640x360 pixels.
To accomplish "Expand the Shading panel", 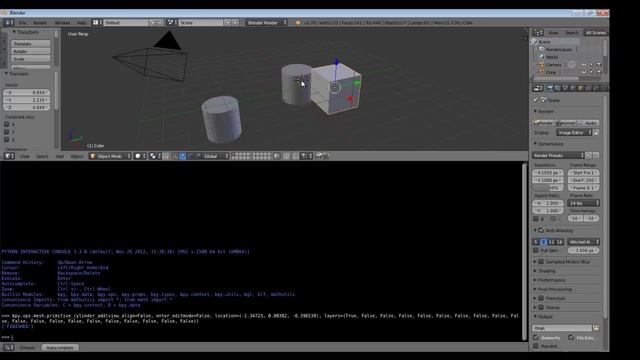I will (x=547, y=271).
